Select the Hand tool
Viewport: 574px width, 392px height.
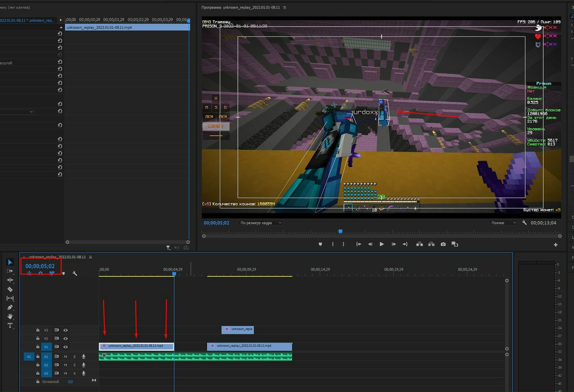(x=10, y=317)
